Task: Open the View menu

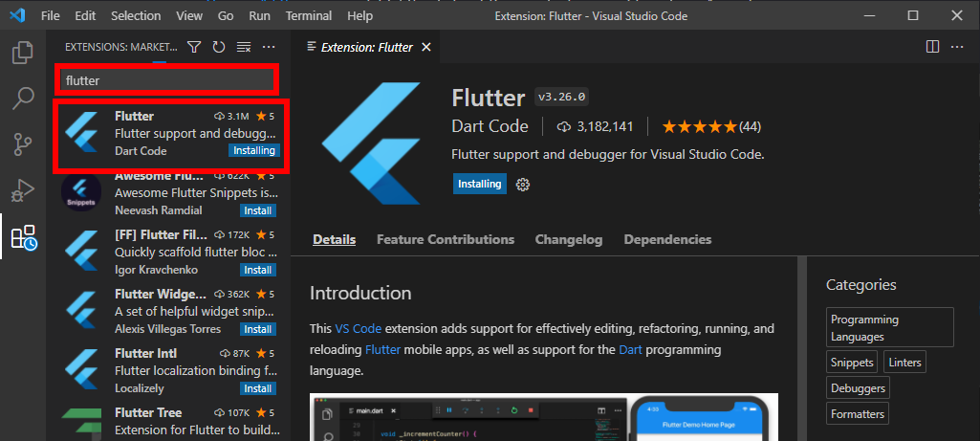Action: [x=189, y=15]
